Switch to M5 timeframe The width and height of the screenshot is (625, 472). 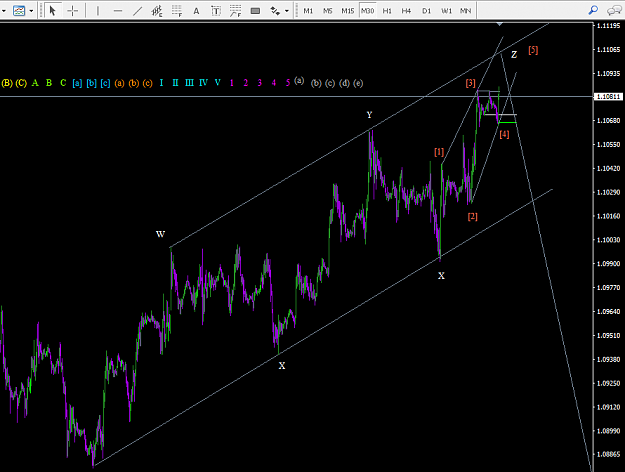pyautogui.click(x=327, y=11)
